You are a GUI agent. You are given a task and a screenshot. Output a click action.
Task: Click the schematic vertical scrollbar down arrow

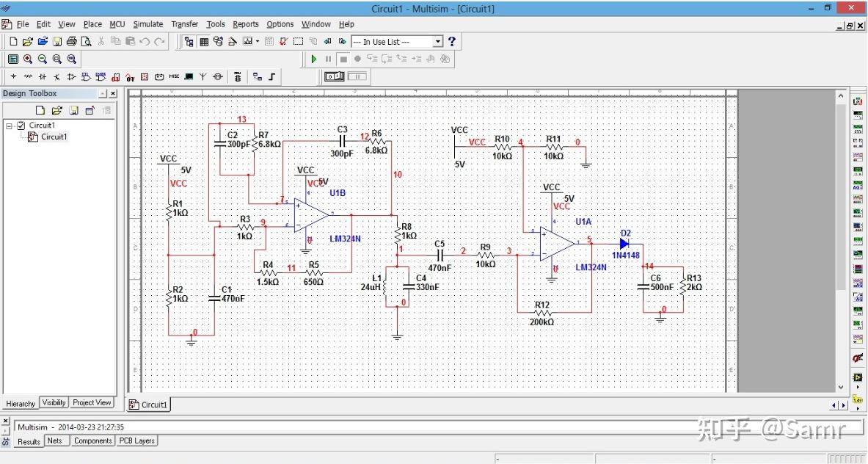tap(840, 387)
